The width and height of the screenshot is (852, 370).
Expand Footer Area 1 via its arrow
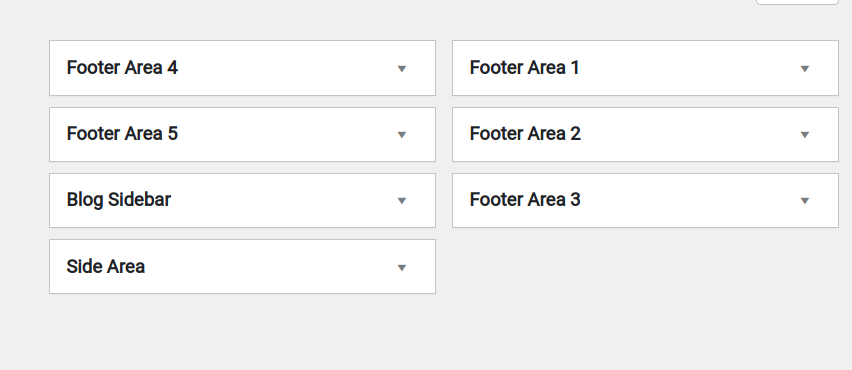tap(805, 68)
